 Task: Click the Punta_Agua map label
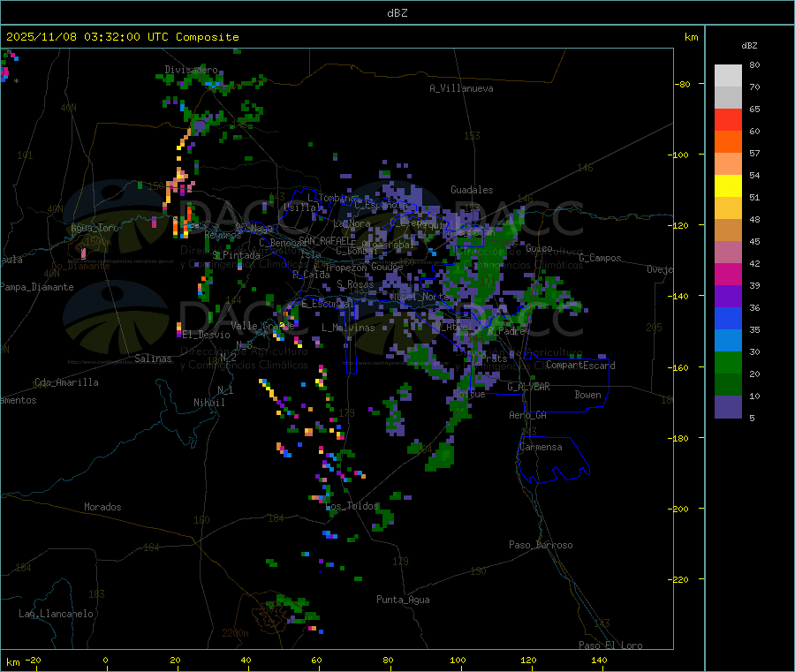point(403,600)
